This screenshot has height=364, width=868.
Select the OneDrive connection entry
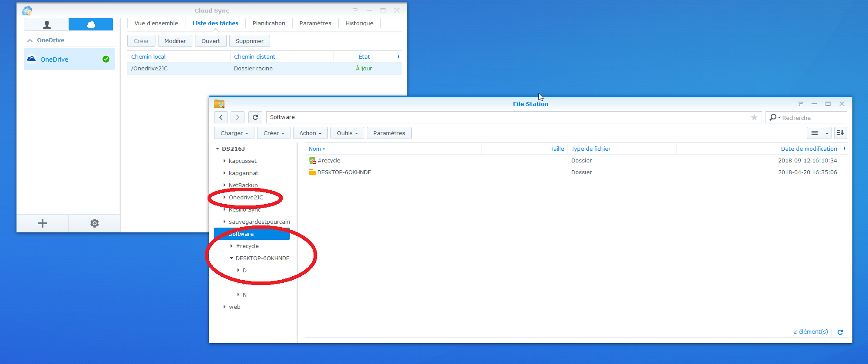click(69, 60)
